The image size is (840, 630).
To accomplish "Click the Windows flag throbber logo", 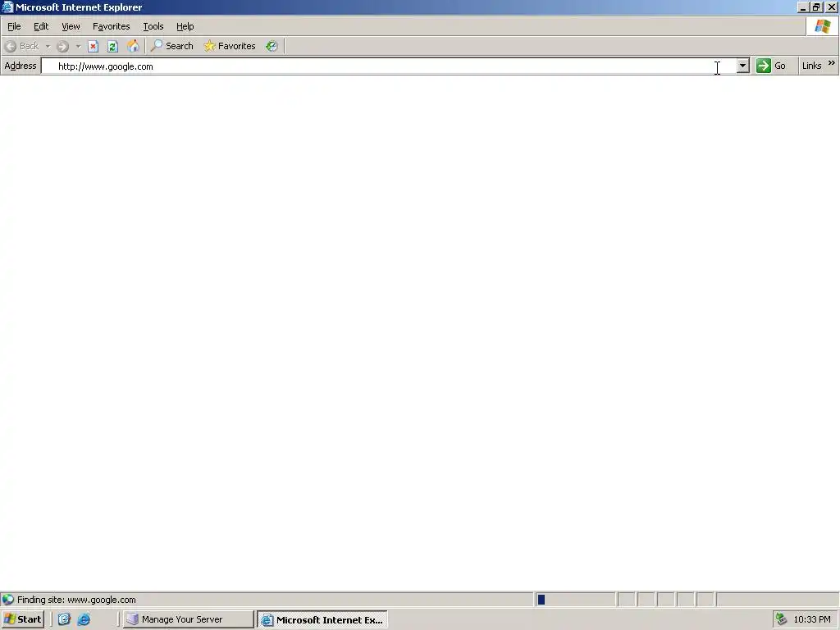I will (x=822, y=26).
